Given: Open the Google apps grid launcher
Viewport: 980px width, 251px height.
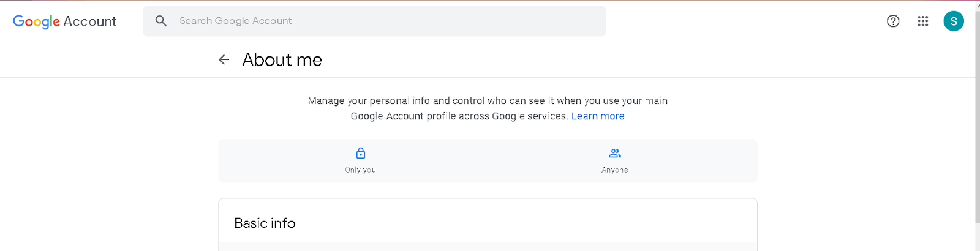Looking at the screenshot, I should (x=923, y=21).
